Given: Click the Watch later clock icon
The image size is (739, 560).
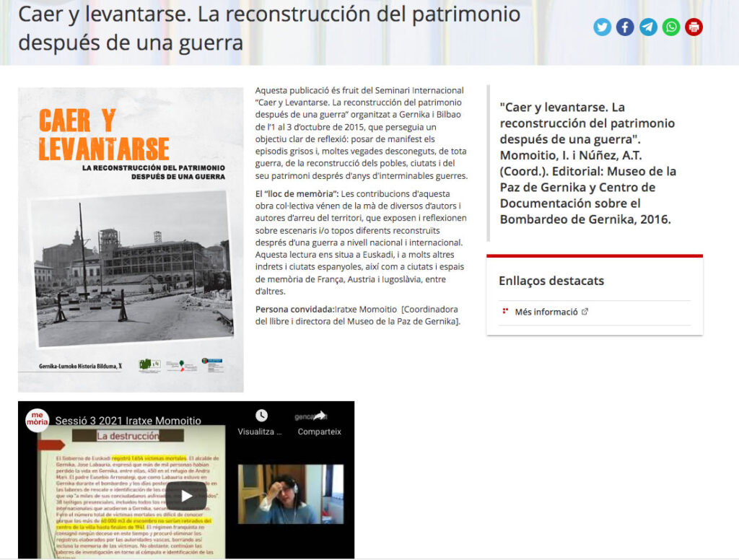Looking at the screenshot, I should tap(261, 416).
